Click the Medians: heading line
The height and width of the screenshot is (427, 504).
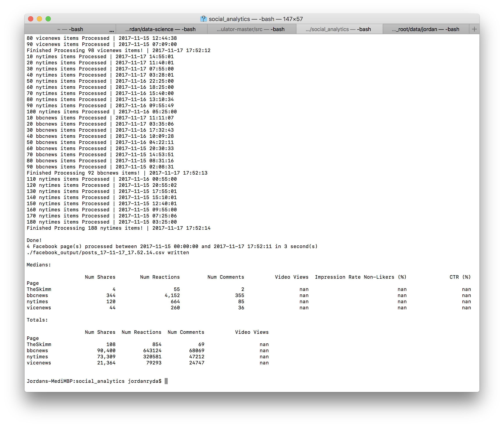pos(39,265)
